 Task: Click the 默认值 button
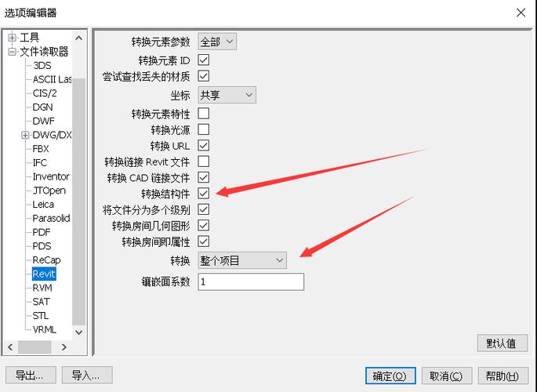coord(503,343)
